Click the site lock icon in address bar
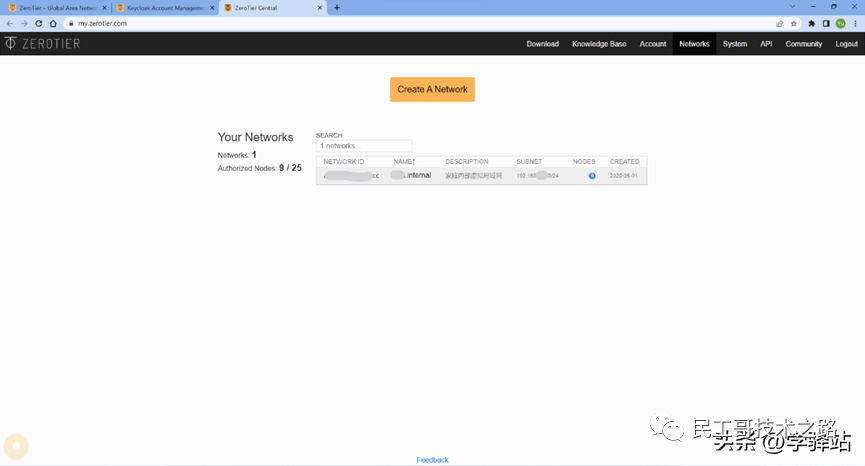Screen dimensions: 865x466 coord(71,23)
